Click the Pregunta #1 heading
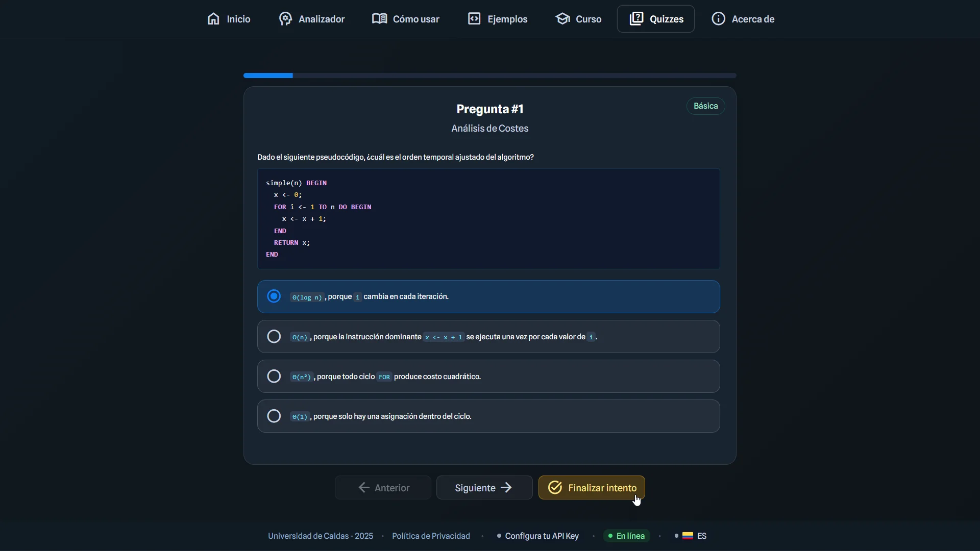The height and width of the screenshot is (551, 980). coord(490,109)
